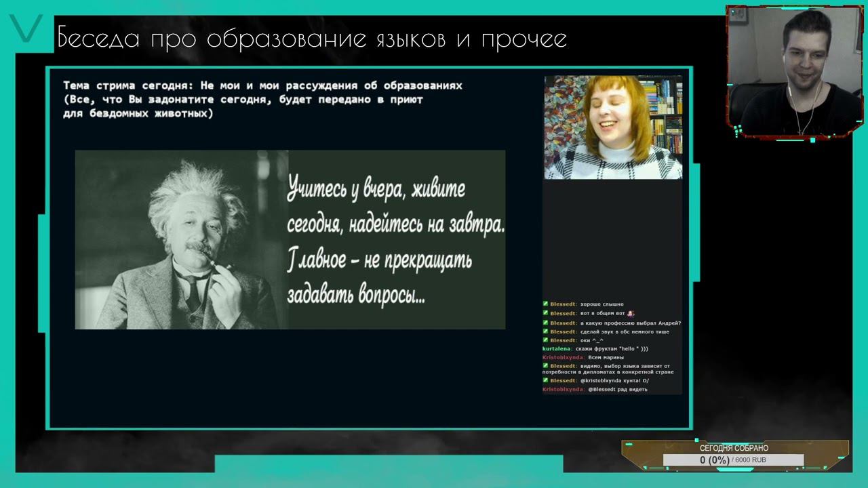Click the badge beside "оки ^_^" message

tap(545, 340)
